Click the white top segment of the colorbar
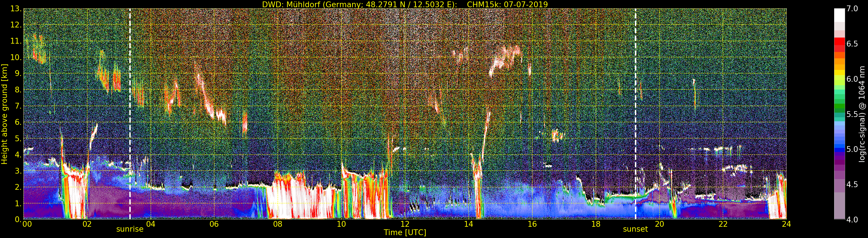 (839, 15)
